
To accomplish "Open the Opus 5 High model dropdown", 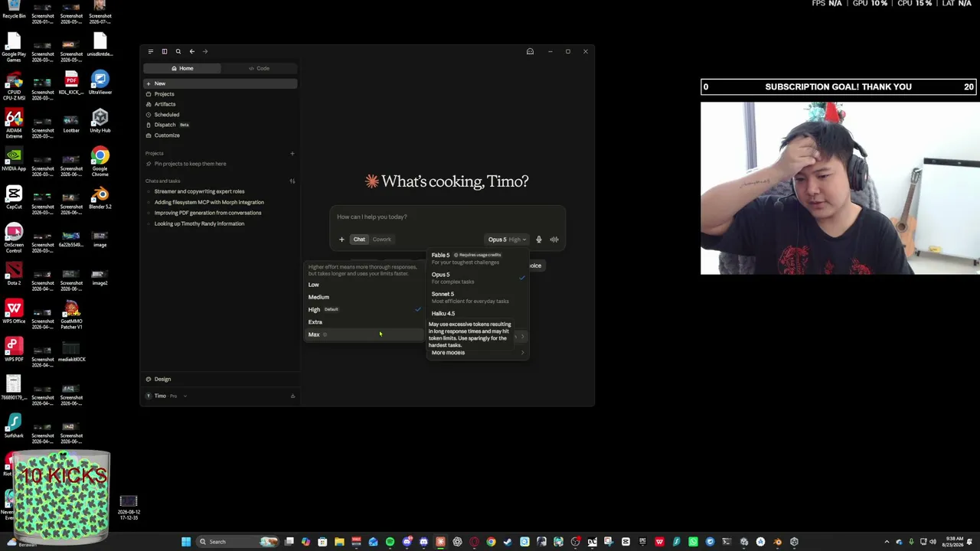I will (x=507, y=240).
